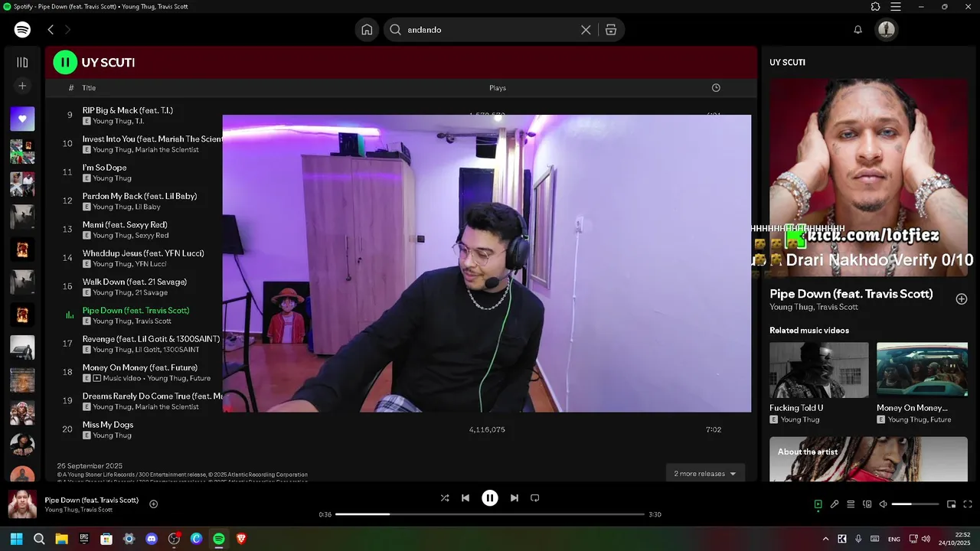
Task: Open Spotify home via the house icon
Action: (x=367, y=30)
